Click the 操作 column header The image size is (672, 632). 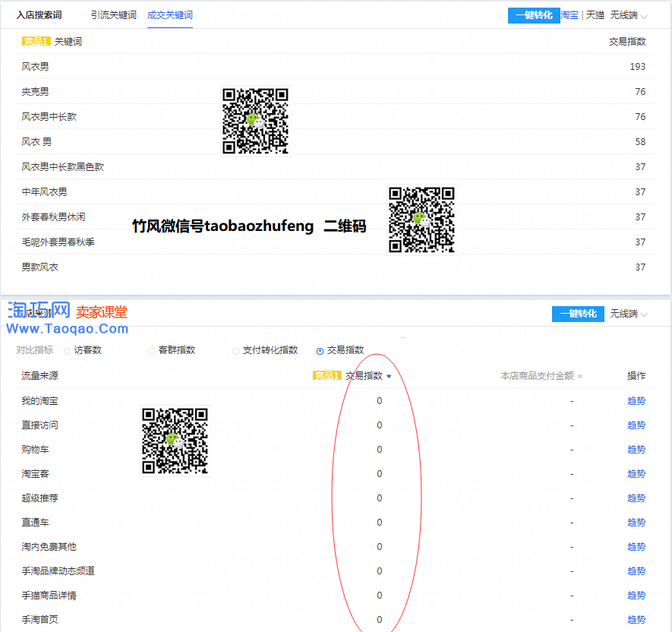(x=636, y=376)
